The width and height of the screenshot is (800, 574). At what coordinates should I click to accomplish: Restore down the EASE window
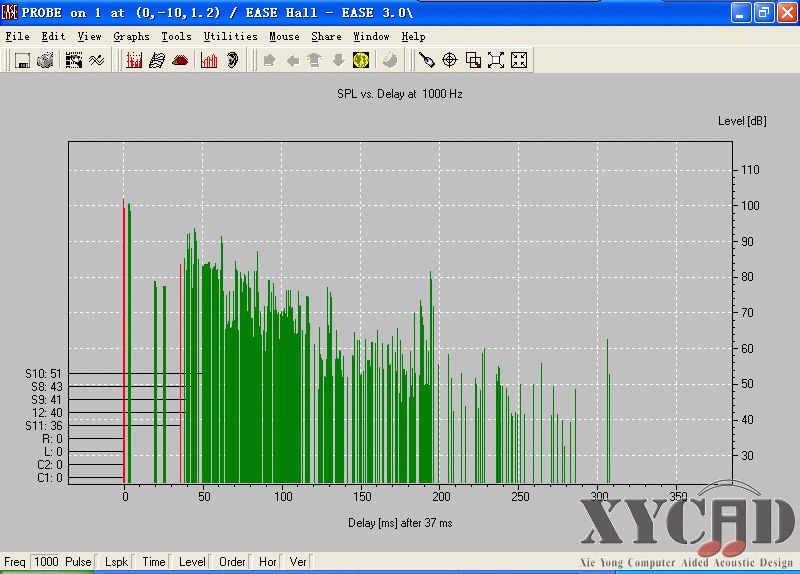tap(764, 13)
